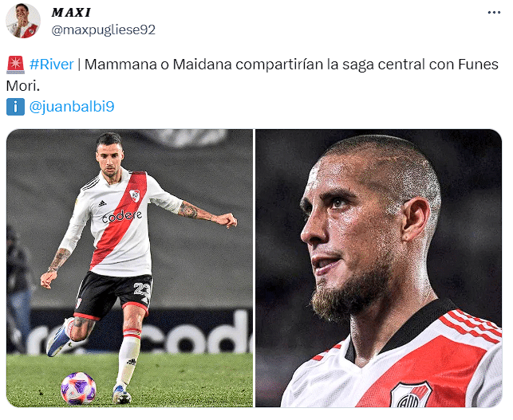Open the @juanbalbi9 mention link
The width and height of the screenshot is (513, 420).
click(72, 107)
